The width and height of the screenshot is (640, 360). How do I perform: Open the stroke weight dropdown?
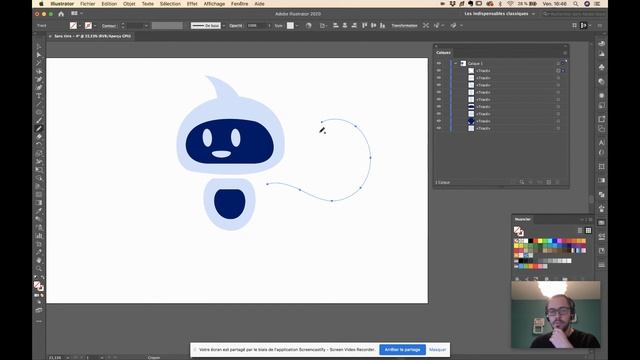[x=146, y=26]
